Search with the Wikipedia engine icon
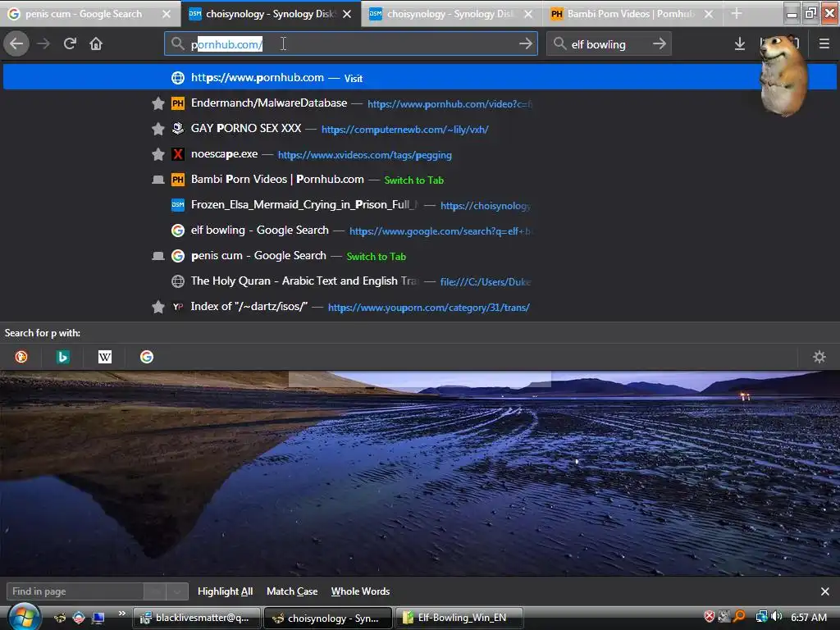 (x=105, y=357)
